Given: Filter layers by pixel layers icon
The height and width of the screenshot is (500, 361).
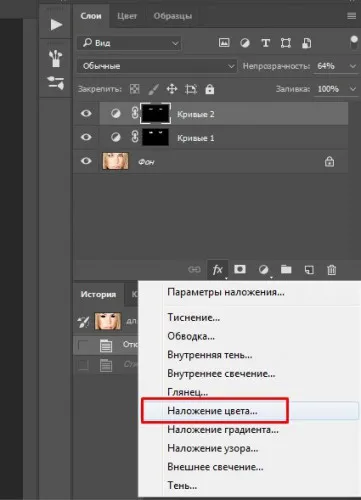Looking at the screenshot, I should tap(224, 43).
